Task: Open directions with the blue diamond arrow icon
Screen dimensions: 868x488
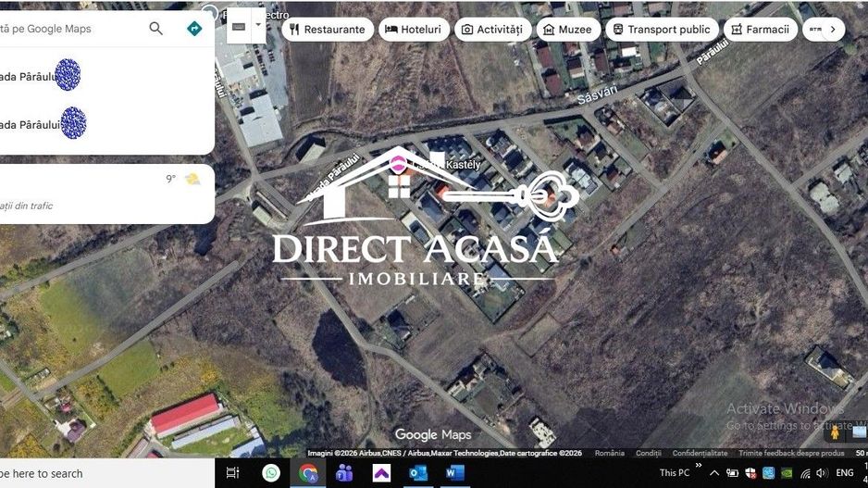Action: coord(194,29)
